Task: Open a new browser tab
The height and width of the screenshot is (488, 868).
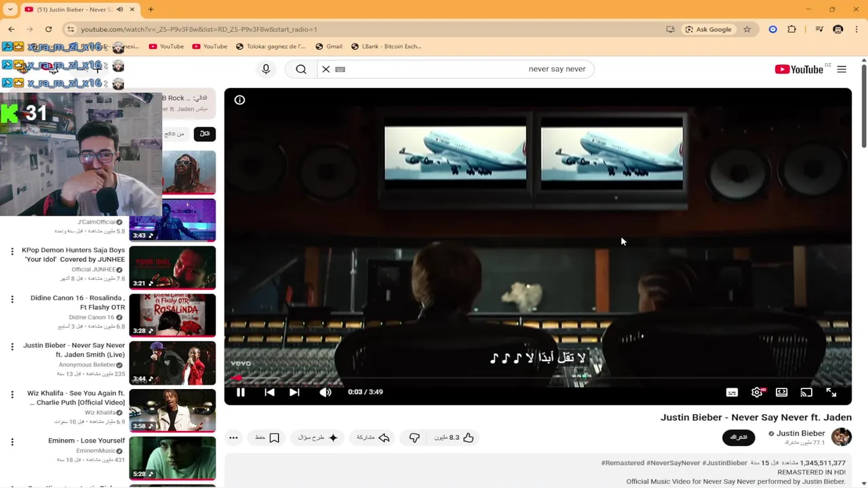Action: pos(151,9)
